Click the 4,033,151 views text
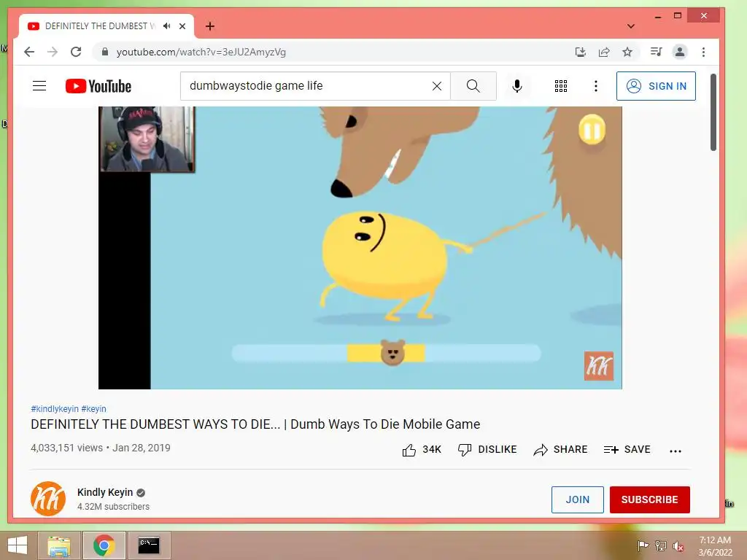 point(66,448)
